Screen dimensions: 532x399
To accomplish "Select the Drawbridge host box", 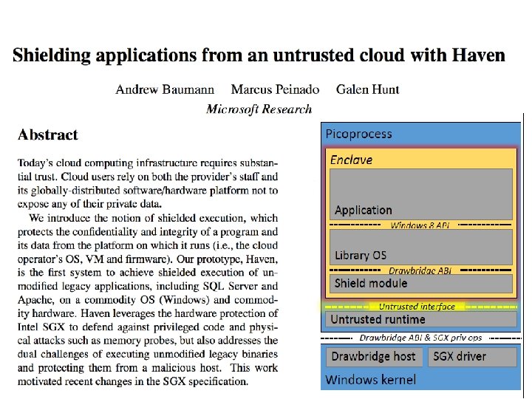I will coord(374,357).
